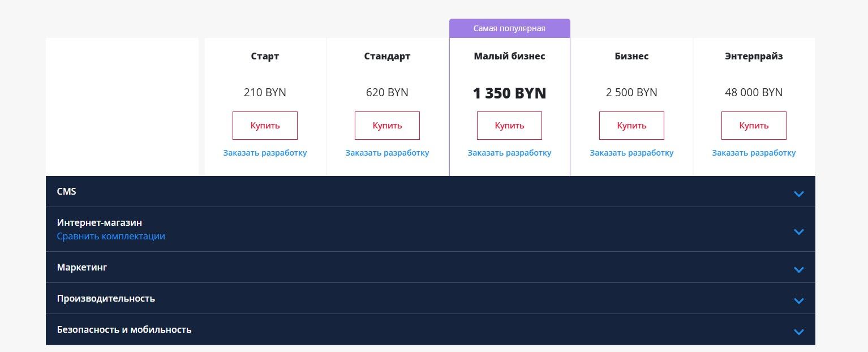This screenshot has width=868, height=352.
Task: Open Заказать разработку link under Бизнес
Action: (x=631, y=153)
